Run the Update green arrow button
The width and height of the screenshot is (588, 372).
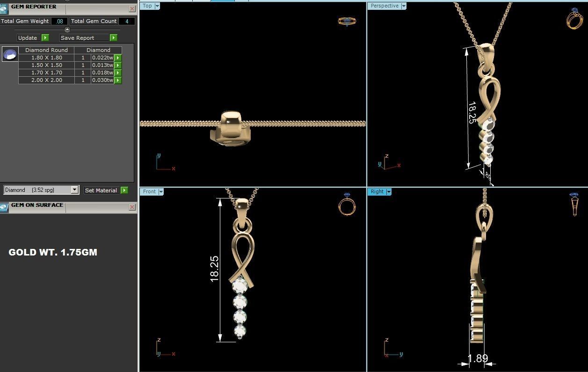tap(45, 38)
